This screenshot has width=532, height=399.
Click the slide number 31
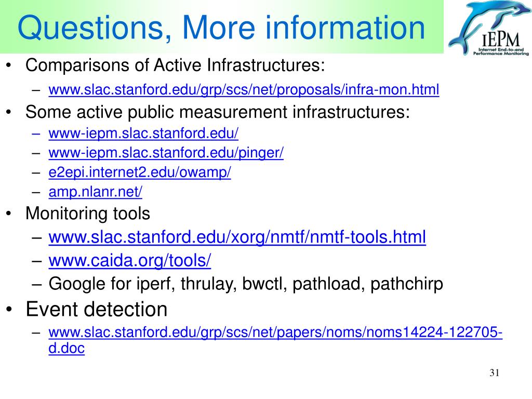coord(495,373)
